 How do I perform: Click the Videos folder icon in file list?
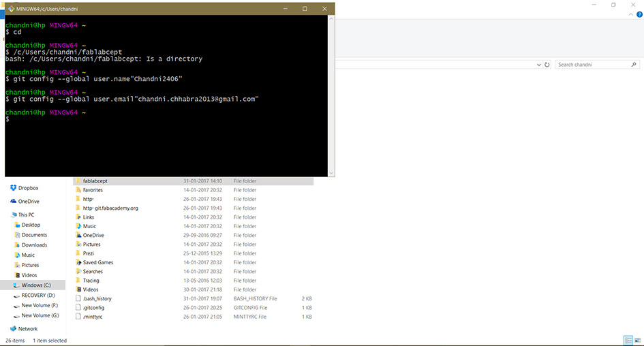(x=78, y=289)
